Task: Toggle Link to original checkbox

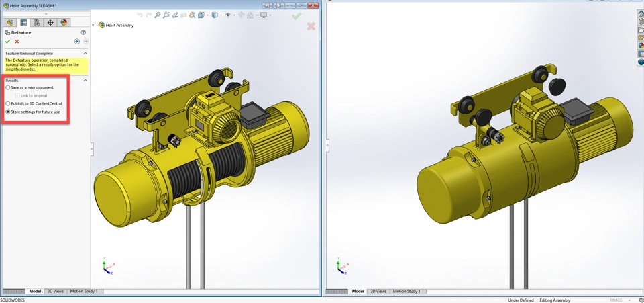Action: (17, 96)
